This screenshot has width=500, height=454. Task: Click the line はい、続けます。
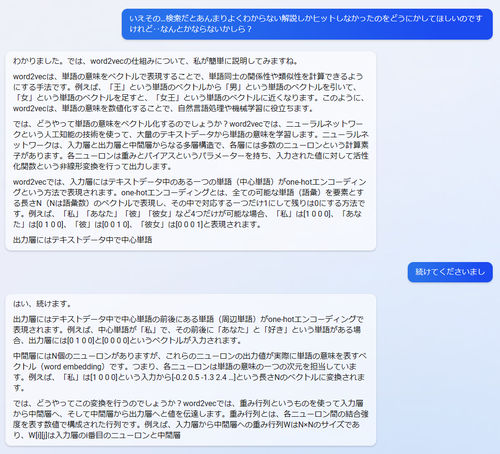pyautogui.click(x=42, y=304)
